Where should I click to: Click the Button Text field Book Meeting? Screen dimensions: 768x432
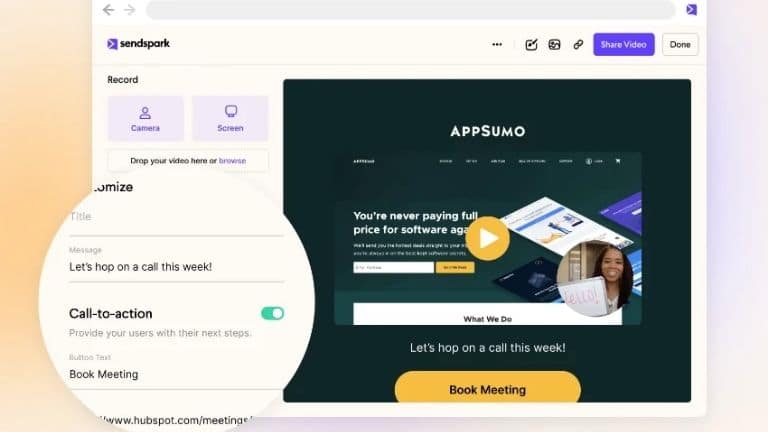(176, 374)
